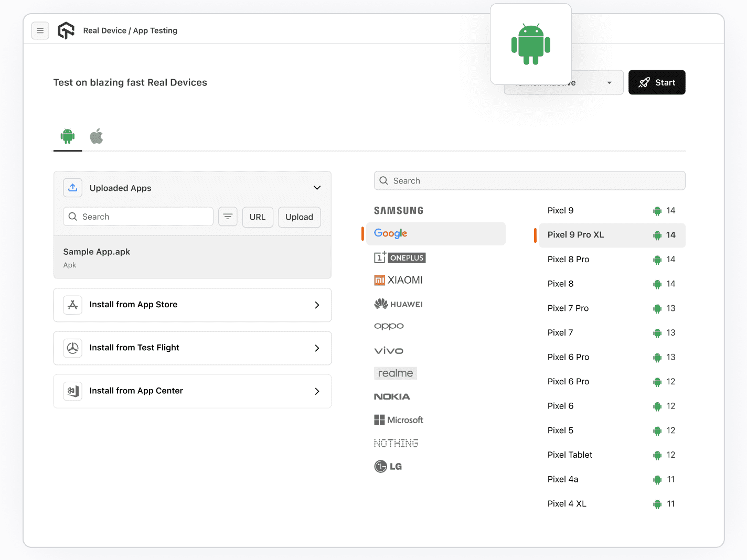Select the Android testing tab icon
Screen dimensions: 747x560
coord(67,136)
